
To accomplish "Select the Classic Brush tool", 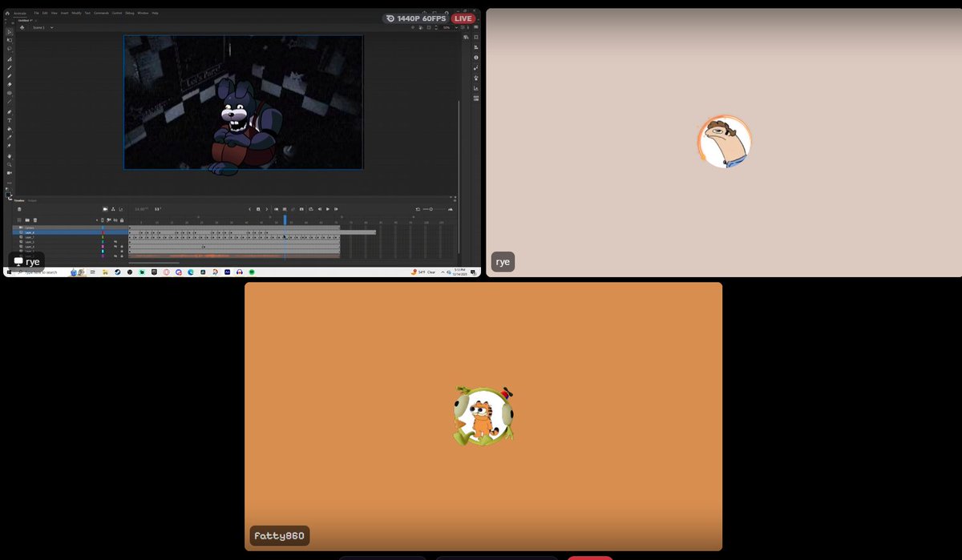I will point(10,67).
